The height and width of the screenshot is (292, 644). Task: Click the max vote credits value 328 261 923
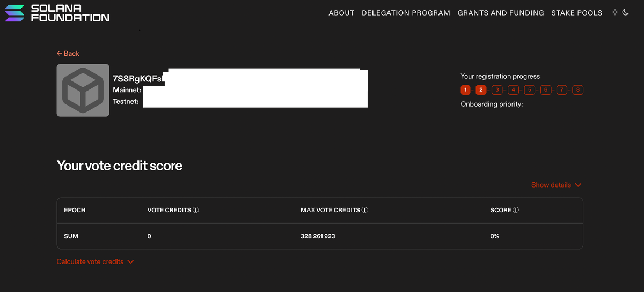tap(318, 236)
